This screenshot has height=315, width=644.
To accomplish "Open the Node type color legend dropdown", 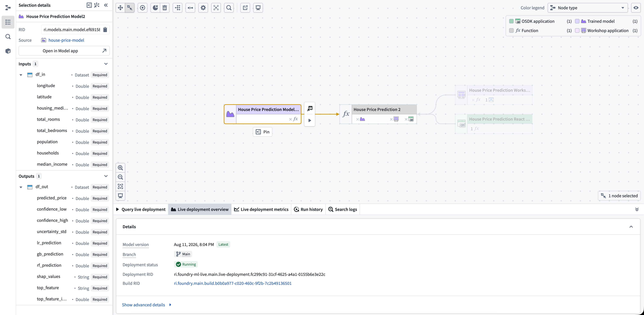I will [588, 8].
